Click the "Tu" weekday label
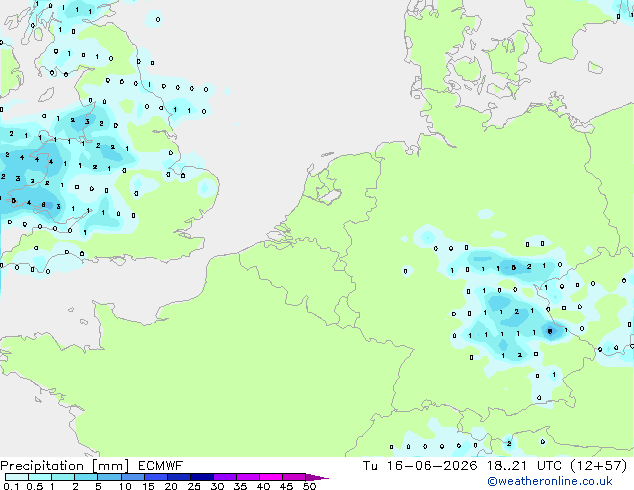Viewport: 634px width, 490px height. tap(370, 466)
